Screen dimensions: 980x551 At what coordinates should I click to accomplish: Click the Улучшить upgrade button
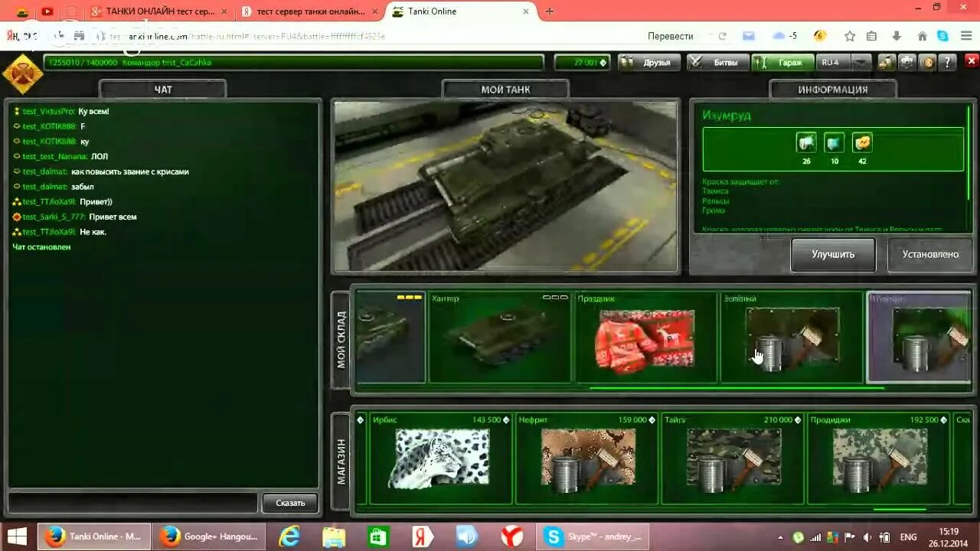point(833,254)
